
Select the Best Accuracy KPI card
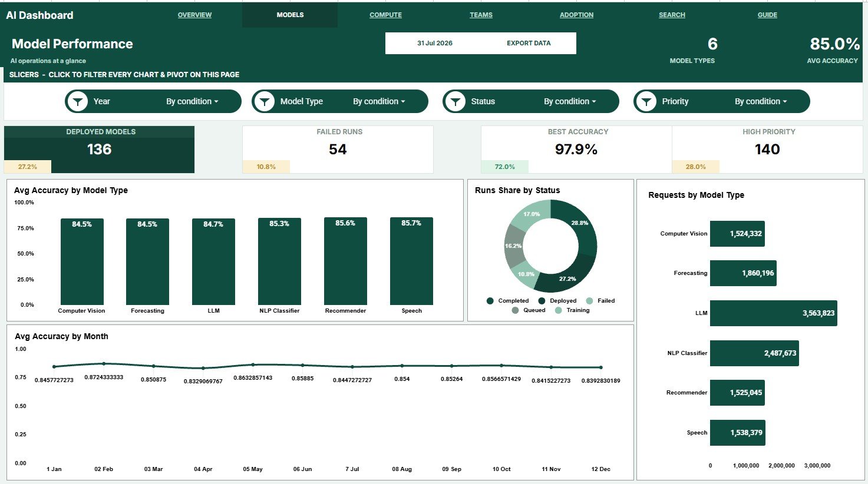pos(576,150)
